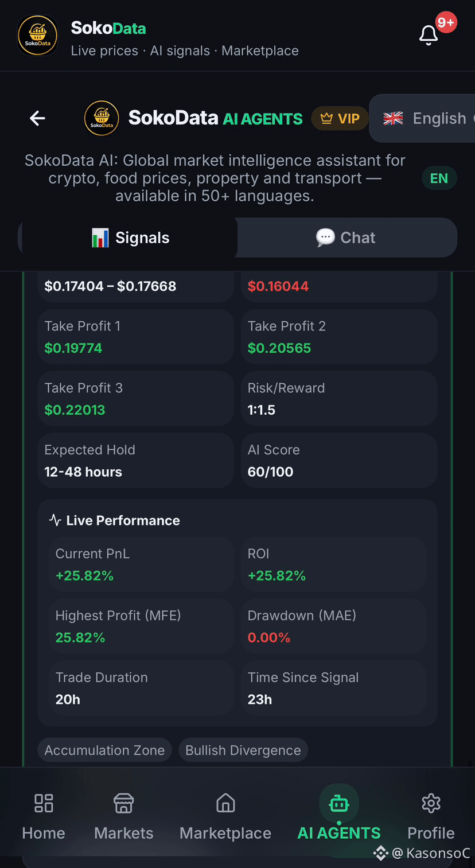Open Profile gear icon
The image size is (475, 868).
tap(431, 803)
